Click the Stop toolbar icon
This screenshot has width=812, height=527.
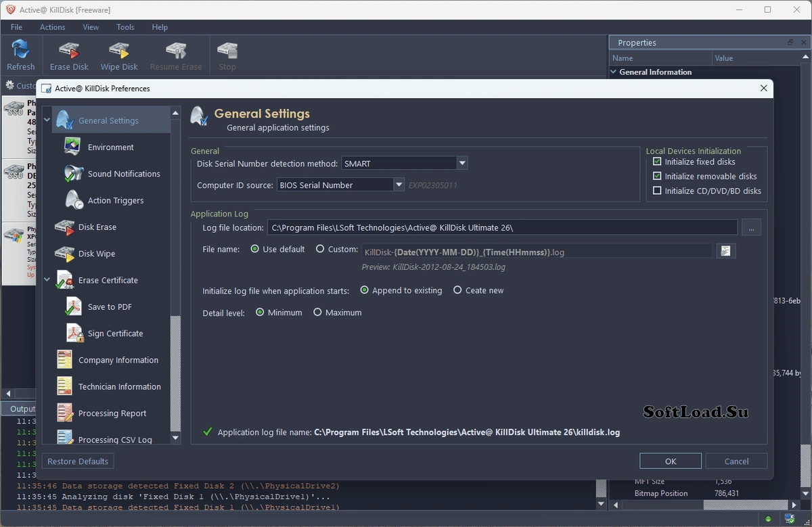(x=227, y=50)
